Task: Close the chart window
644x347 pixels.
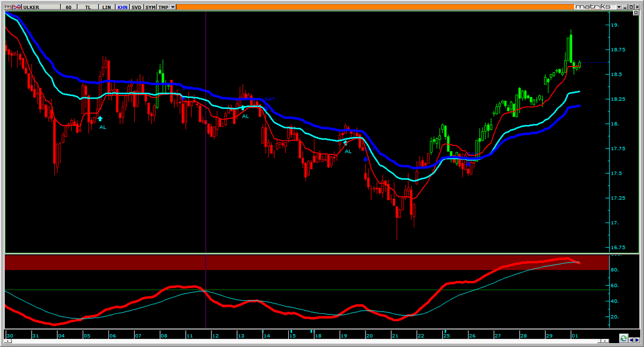Action: tap(637, 7)
